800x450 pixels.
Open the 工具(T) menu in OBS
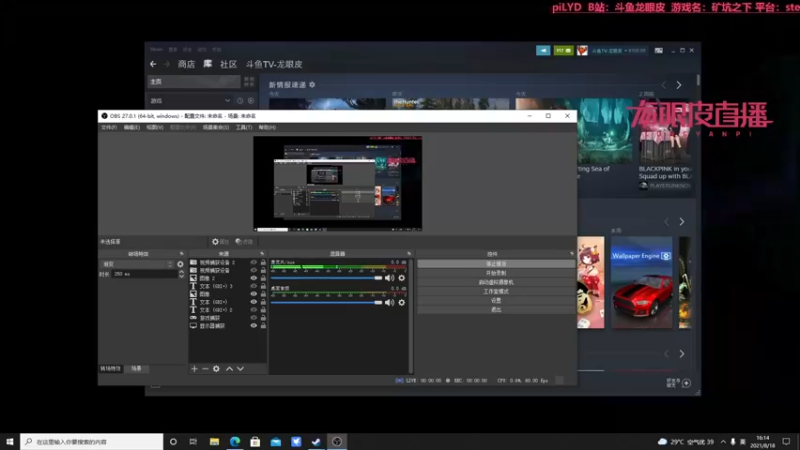pyautogui.click(x=244, y=127)
